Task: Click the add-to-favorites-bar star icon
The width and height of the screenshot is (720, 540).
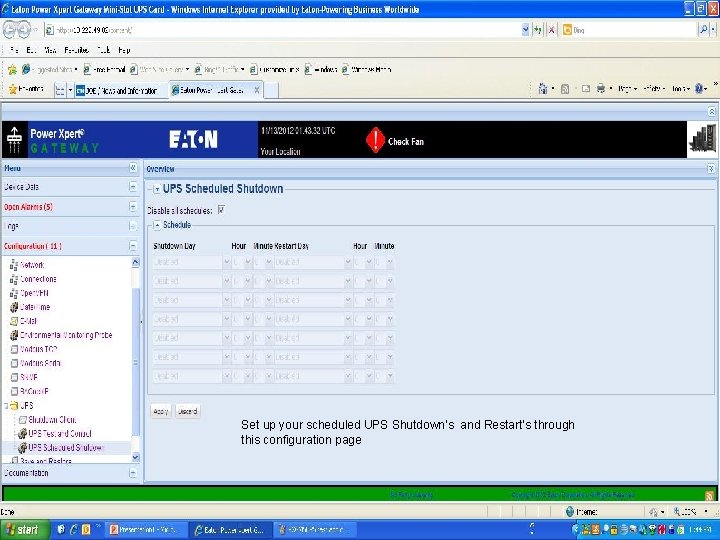Action: tap(12, 69)
